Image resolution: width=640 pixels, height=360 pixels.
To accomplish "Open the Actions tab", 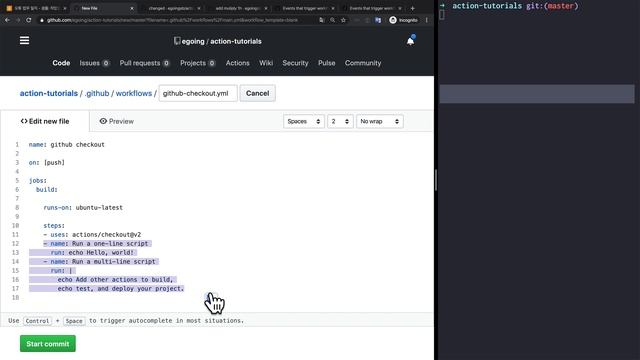I will coord(238,63).
